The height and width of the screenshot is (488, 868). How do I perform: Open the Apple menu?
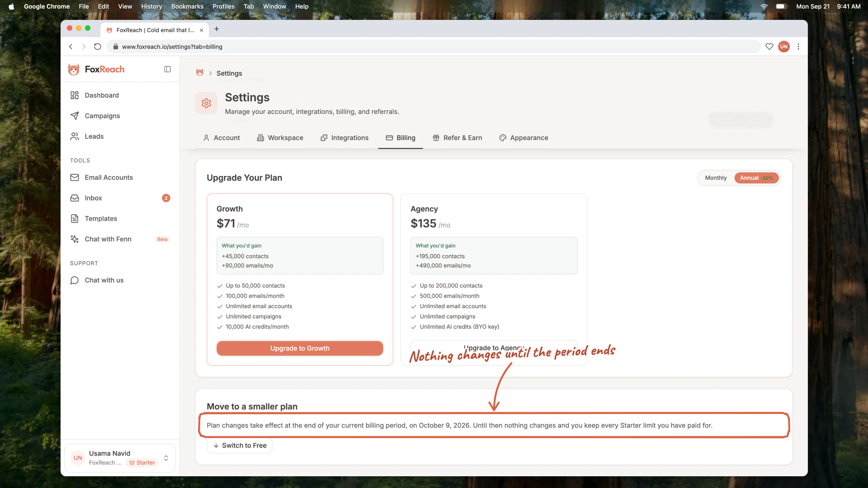click(11, 6)
